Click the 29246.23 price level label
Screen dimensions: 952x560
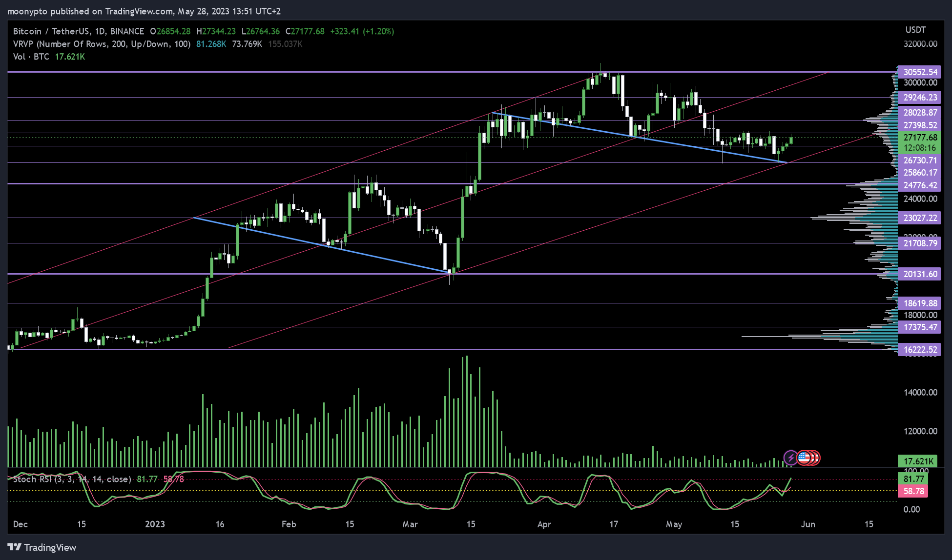(920, 97)
